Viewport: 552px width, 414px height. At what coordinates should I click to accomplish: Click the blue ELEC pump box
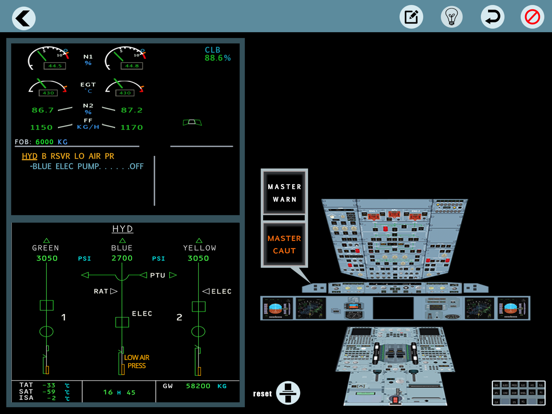pyautogui.click(x=122, y=322)
